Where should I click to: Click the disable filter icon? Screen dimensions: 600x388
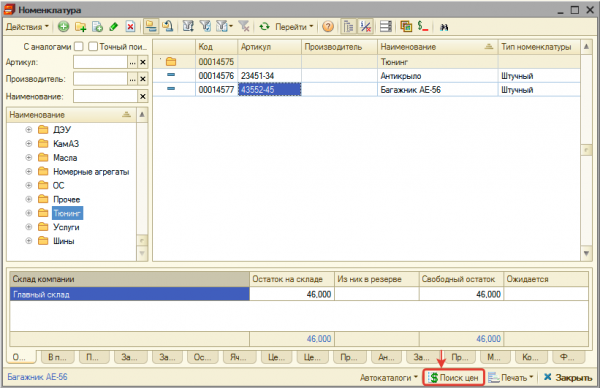[x=244, y=26]
